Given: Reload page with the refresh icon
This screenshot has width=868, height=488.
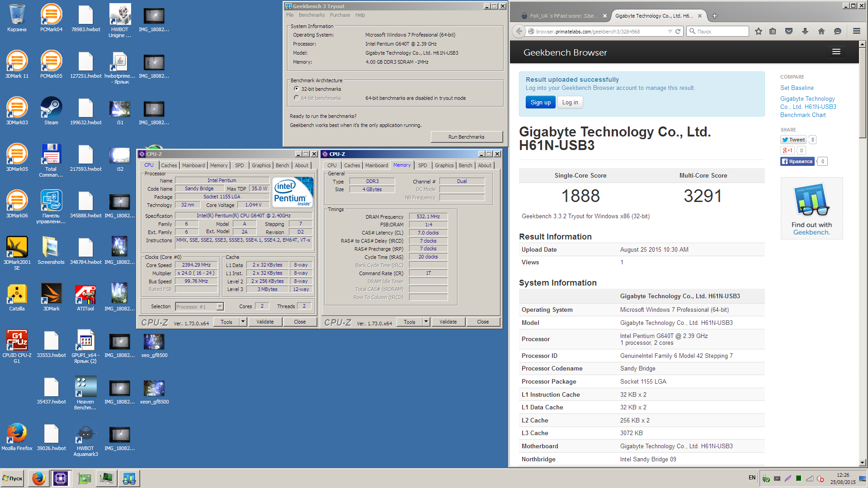Looking at the screenshot, I should (x=678, y=31).
